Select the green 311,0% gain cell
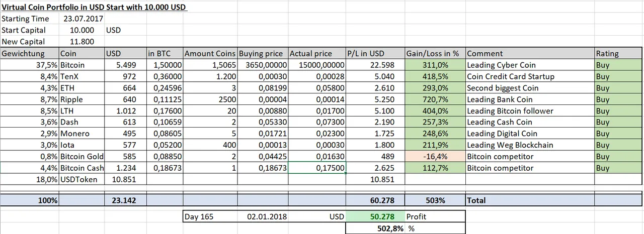The image size is (644, 234). pos(435,65)
